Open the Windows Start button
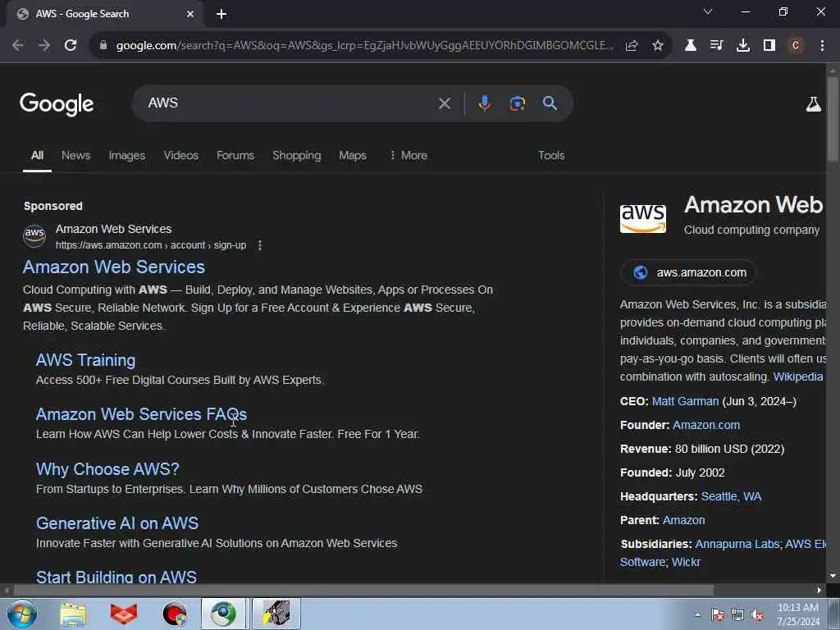The height and width of the screenshot is (630, 840). pos(21,614)
